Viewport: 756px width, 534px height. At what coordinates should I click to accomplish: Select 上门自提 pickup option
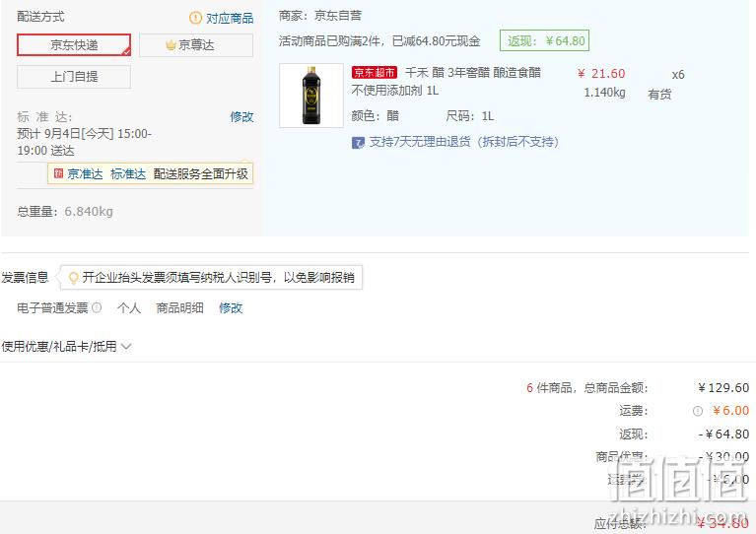[74, 77]
